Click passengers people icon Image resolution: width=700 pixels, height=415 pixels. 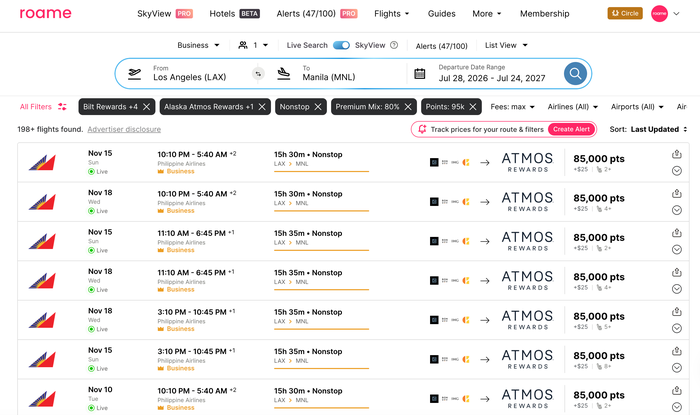(x=243, y=45)
